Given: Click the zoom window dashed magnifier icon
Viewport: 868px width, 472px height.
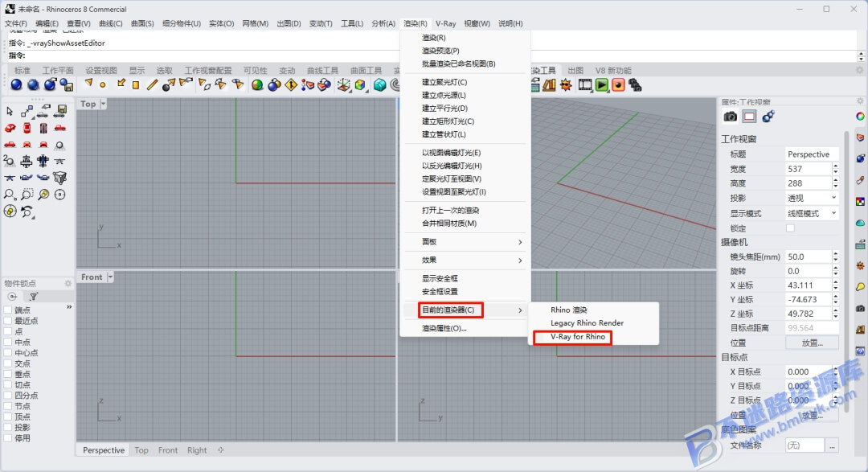Looking at the screenshot, I should [x=27, y=195].
